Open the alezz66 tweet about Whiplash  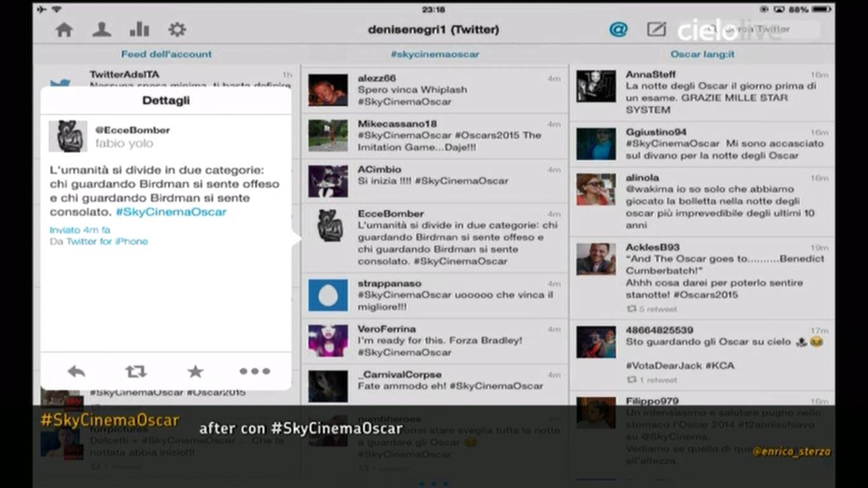click(x=435, y=90)
